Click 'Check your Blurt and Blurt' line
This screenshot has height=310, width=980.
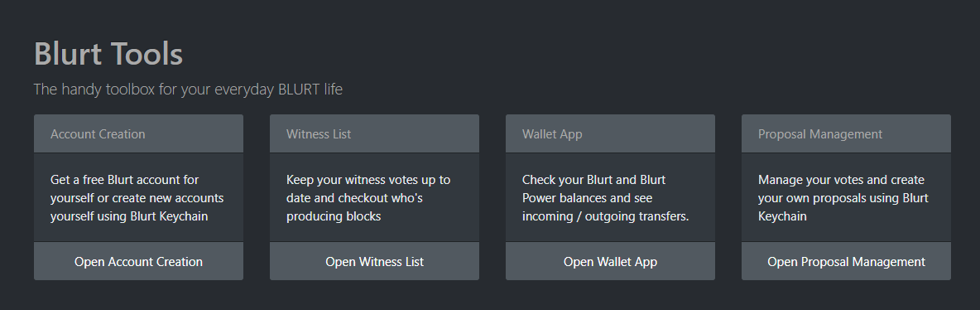(x=593, y=180)
